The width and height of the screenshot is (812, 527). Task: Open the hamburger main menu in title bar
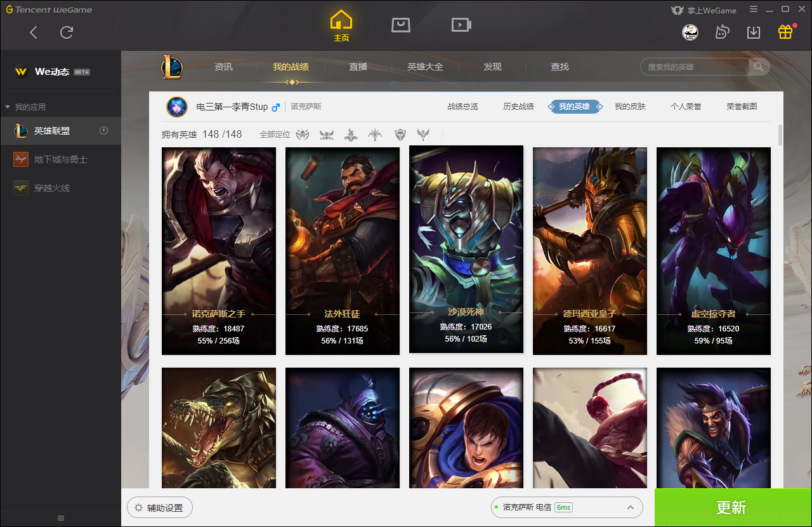753,10
